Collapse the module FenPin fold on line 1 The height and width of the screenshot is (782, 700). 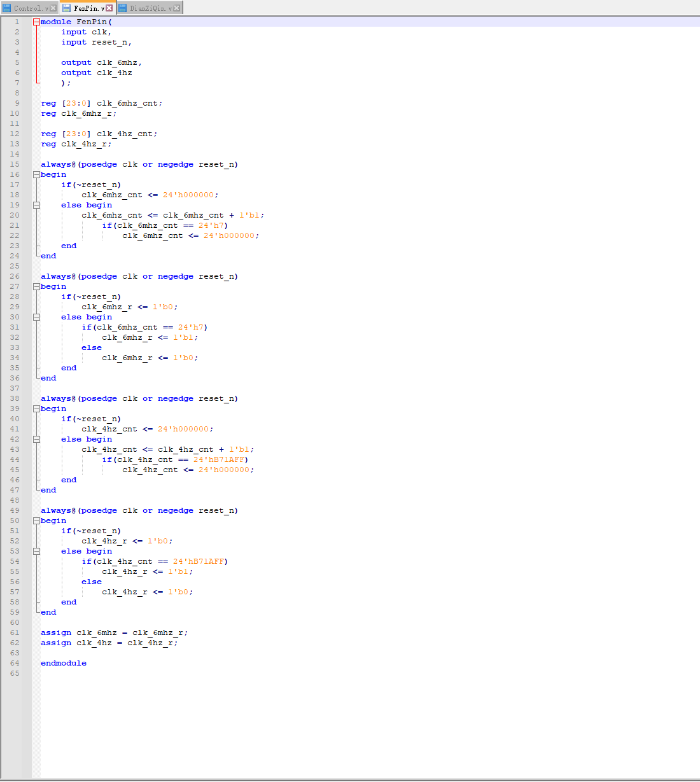pos(36,22)
